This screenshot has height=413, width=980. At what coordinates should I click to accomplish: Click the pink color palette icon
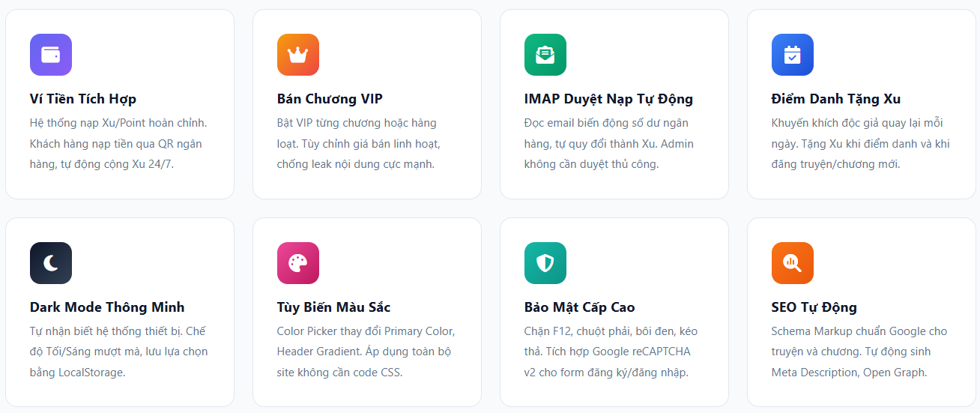pos(298,263)
